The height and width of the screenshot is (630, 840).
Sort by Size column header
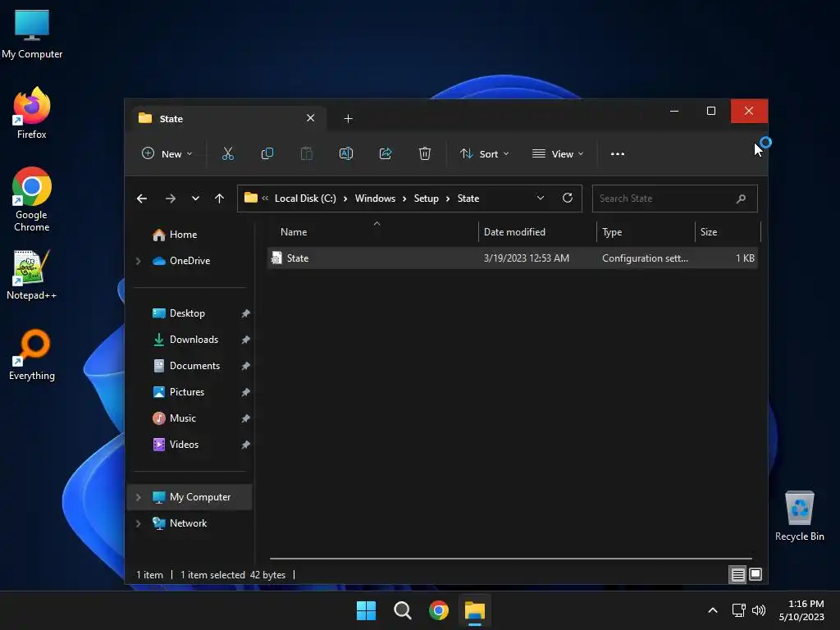[x=728, y=232]
